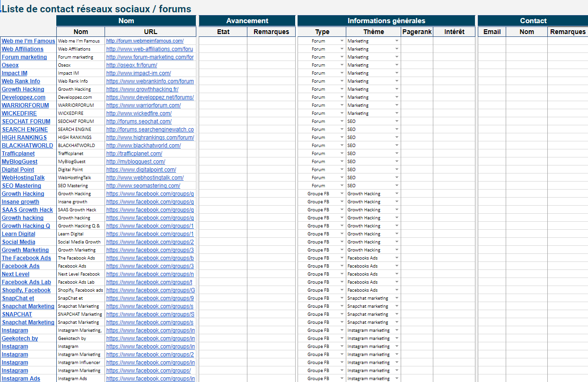Open the Type dropdown in the Insane growth row
This screenshot has height=382, width=588.
click(342, 202)
